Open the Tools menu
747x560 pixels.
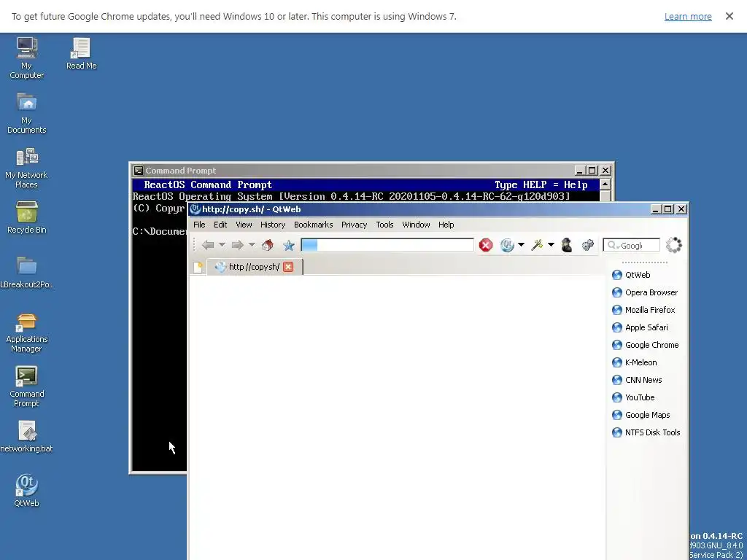coord(384,225)
